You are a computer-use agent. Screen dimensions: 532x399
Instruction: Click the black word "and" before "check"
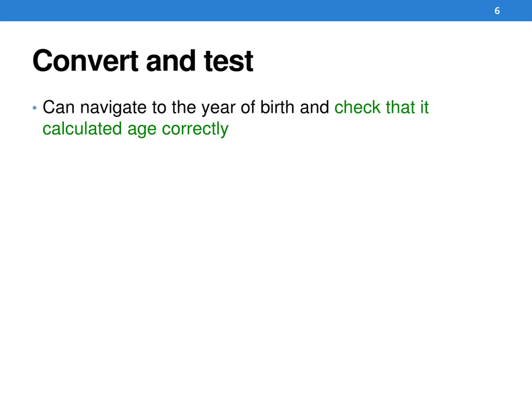click(x=314, y=107)
